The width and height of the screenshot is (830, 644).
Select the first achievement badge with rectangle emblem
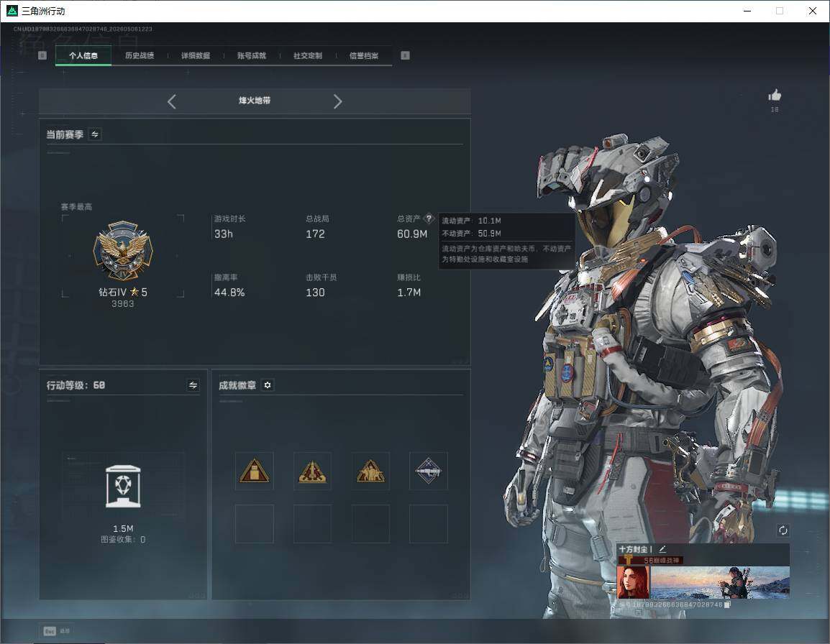click(254, 471)
